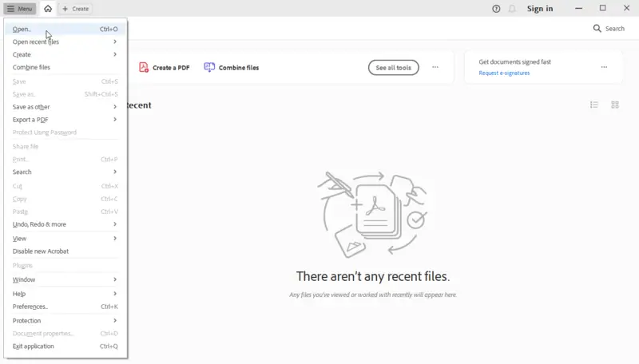This screenshot has height=364, width=639.
Task: Click Open recent files menu label
Action: click(x=35, y=42)
